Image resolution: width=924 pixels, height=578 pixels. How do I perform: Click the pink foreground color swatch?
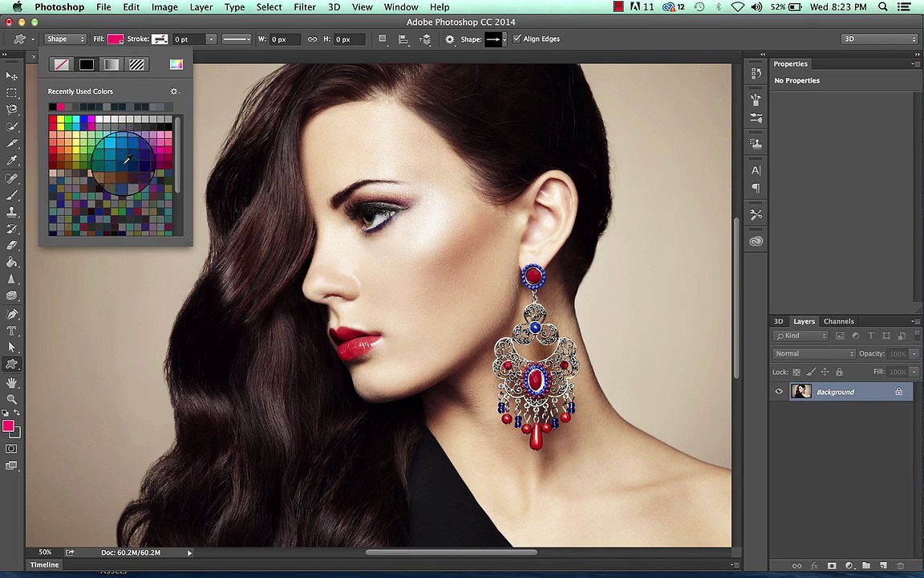(x=8, y=426)
